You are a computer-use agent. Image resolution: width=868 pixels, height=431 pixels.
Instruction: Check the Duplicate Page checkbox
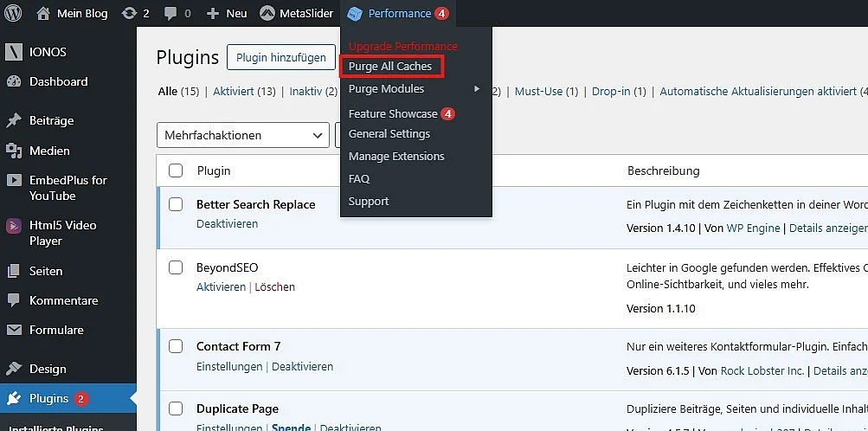click(x=176, y=408)
